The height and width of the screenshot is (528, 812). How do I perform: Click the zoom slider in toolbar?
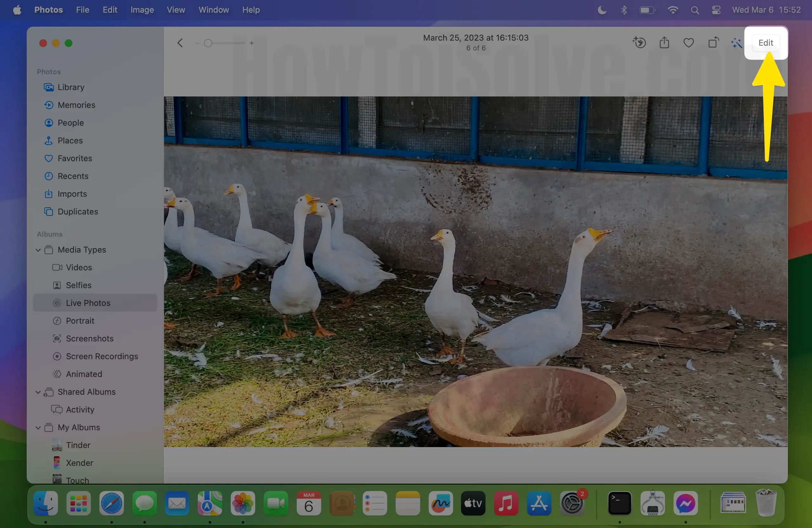(x=208, y=43)
